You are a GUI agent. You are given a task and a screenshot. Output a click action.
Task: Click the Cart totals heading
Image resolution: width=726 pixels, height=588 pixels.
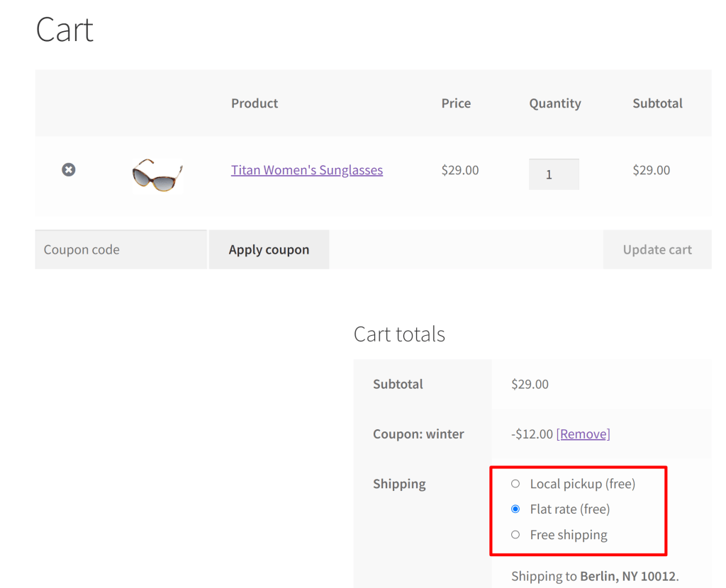pos(399,334)
